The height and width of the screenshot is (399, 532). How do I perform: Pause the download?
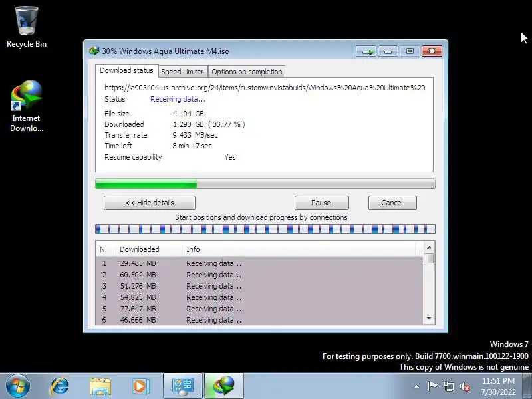click(x=321, y=203)
